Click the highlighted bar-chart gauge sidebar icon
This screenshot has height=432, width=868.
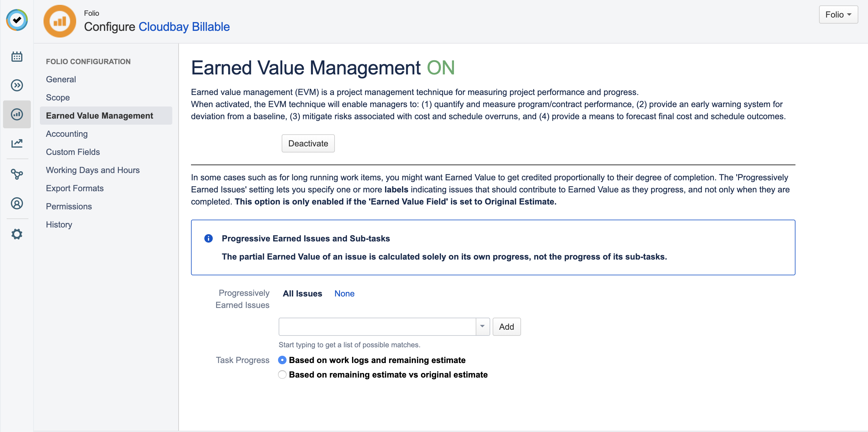pos(17,114)
